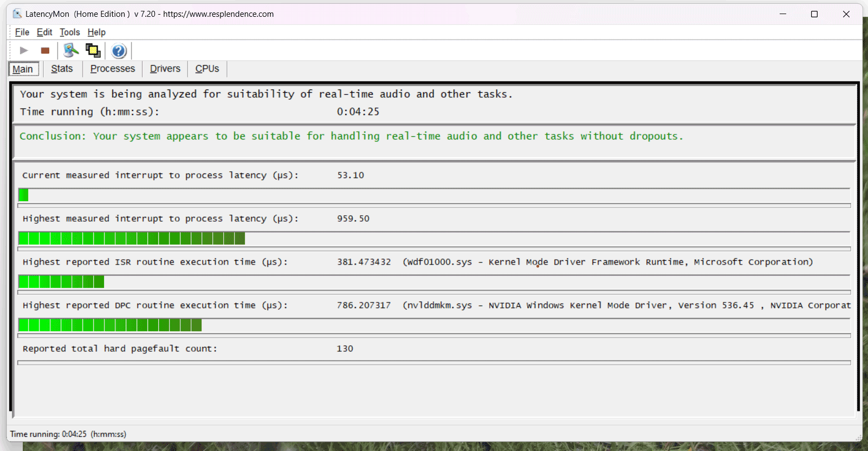Click the time running value 0:04:25
Viewport: 868px width, 451px height.
pos(358,112)
